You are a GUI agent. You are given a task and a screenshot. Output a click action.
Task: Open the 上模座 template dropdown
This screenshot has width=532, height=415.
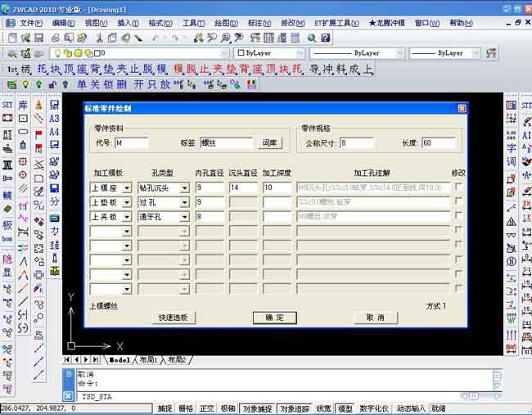[127, 188]
